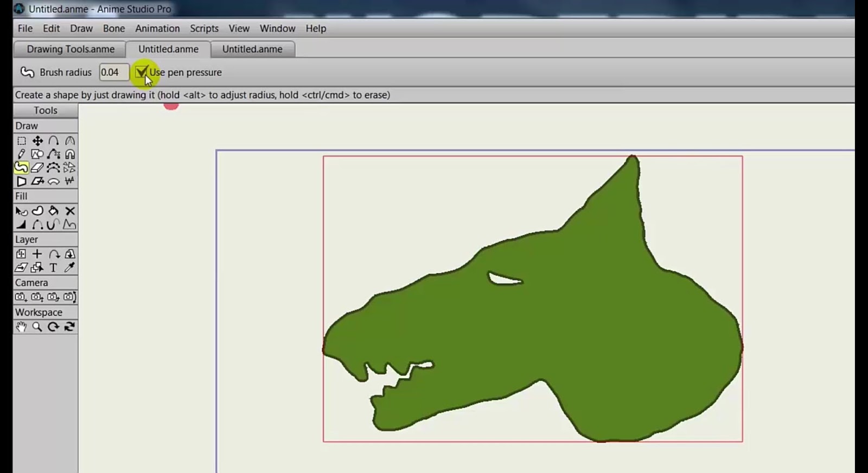The width and height of the screenshot is (868, 473).
Task: Click the Brush radius 0.04 field
Action: (113, 72)
